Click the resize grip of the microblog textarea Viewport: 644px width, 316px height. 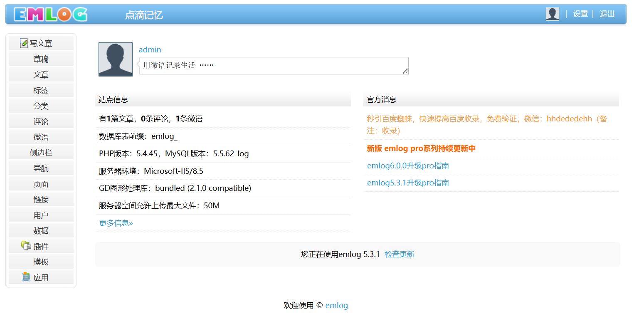tap(405, 72)
